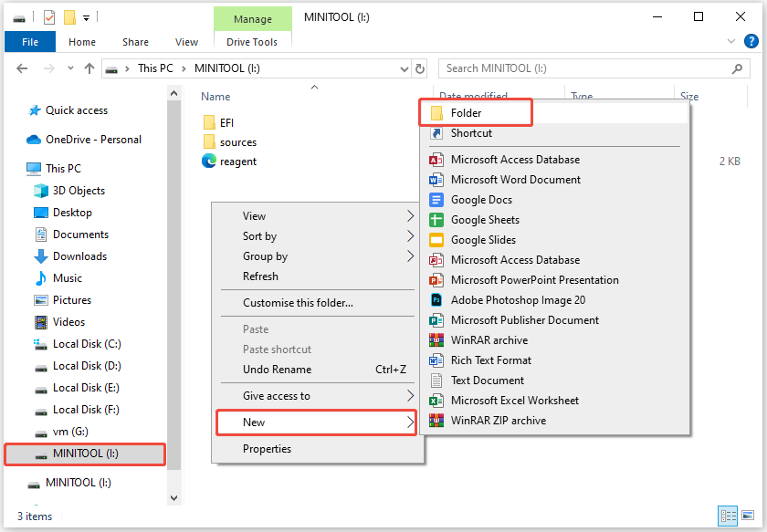The height and width of the screenshot is (532, 767).
Task: Open the View submenu in the context menu
Action: pos(318,216)
